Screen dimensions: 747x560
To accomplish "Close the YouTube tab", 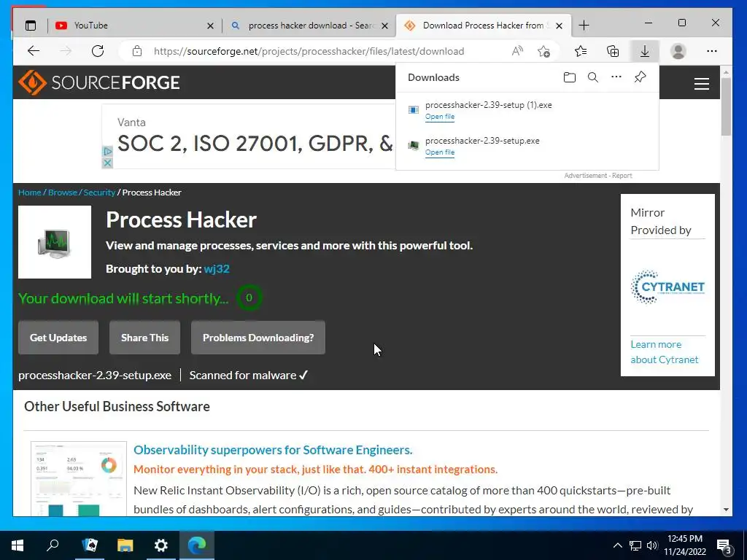I will click(x=210, y=26).
